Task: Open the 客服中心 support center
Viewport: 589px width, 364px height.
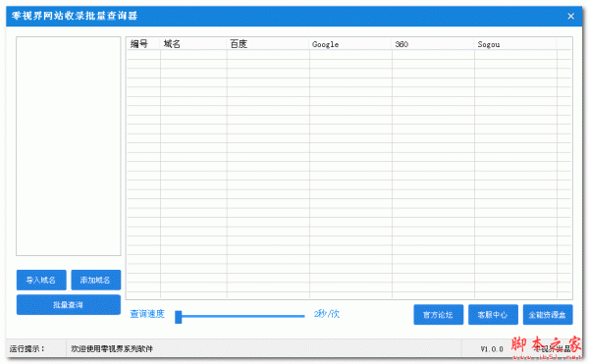Action: (x=493, y=315)
